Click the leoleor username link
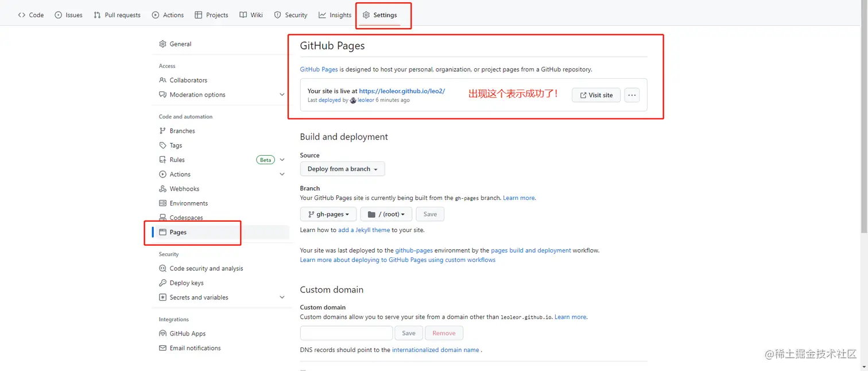The image size is (868, 371). pos(366,100)
